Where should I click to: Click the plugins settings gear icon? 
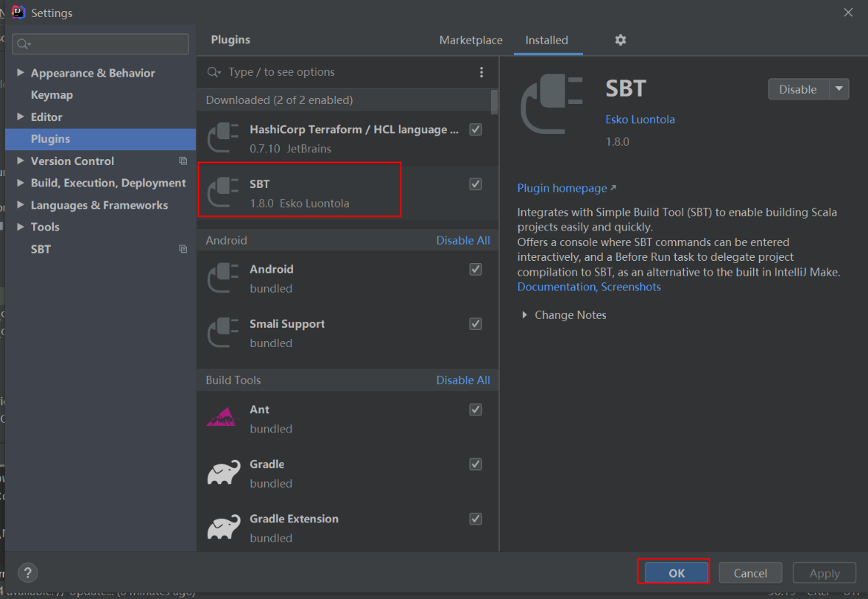pos(620,40)
